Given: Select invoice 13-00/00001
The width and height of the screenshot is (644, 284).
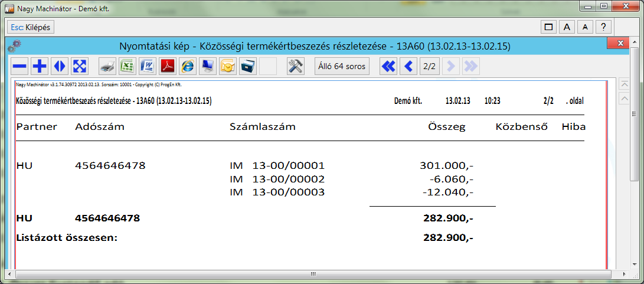Looking at the screenshot, I should [x=288, y=166].
